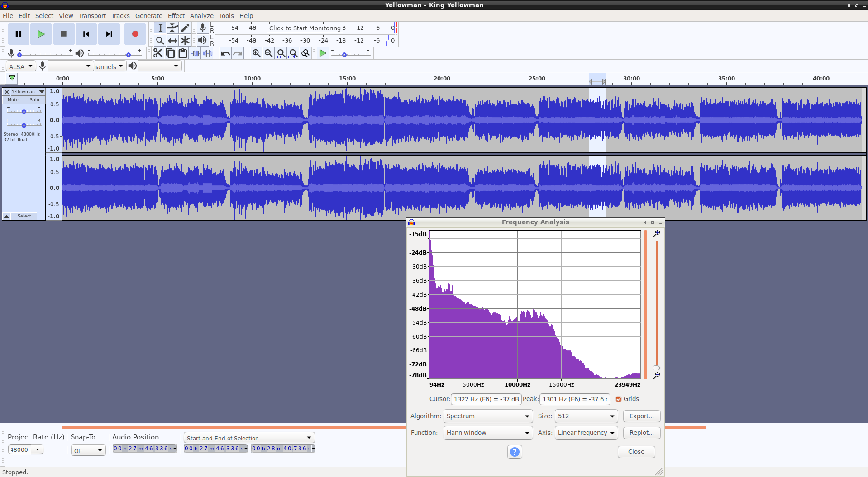Open the Generate menu

pos(149,16)
